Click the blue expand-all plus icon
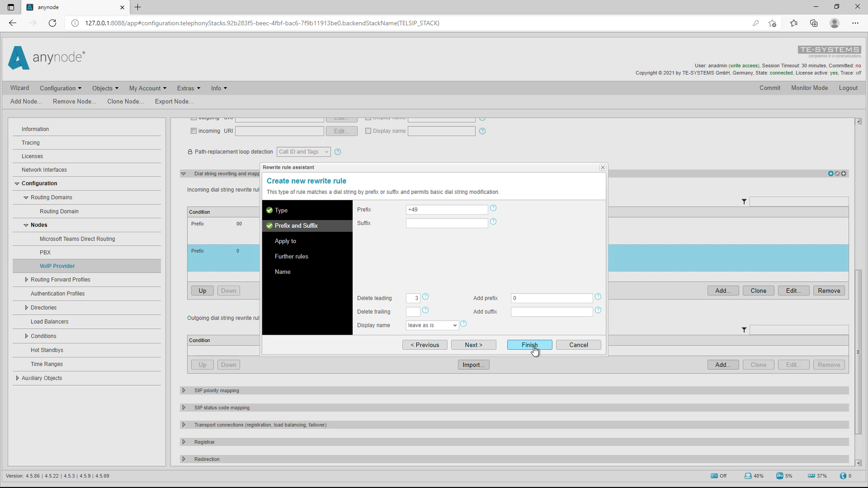 pyautogui.click(x=830, y=174)
